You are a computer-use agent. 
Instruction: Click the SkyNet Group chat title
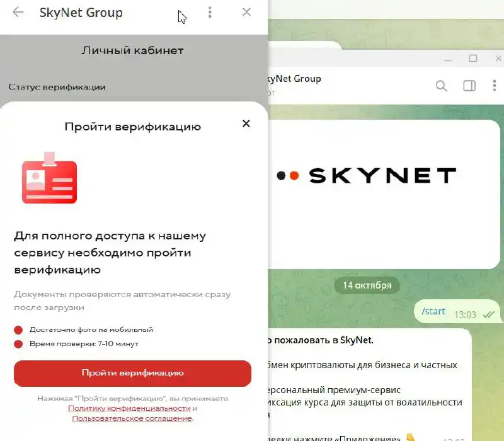[x=295, y=79]
